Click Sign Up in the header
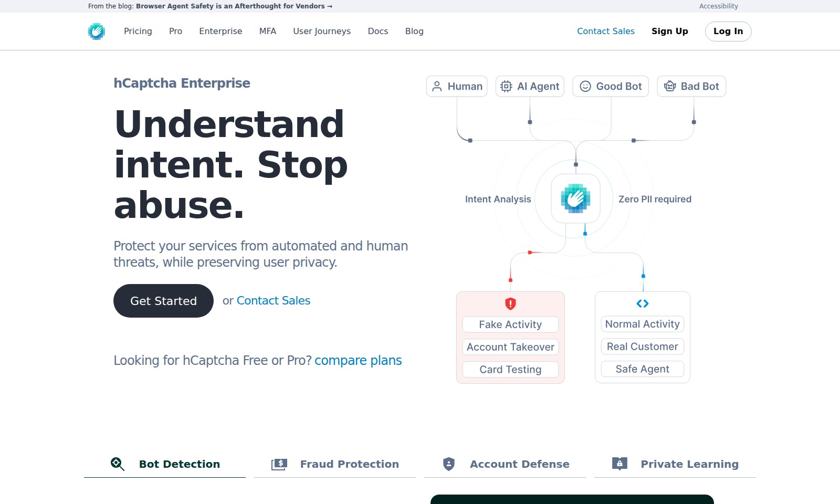840x504 pixels. point(670,31)
